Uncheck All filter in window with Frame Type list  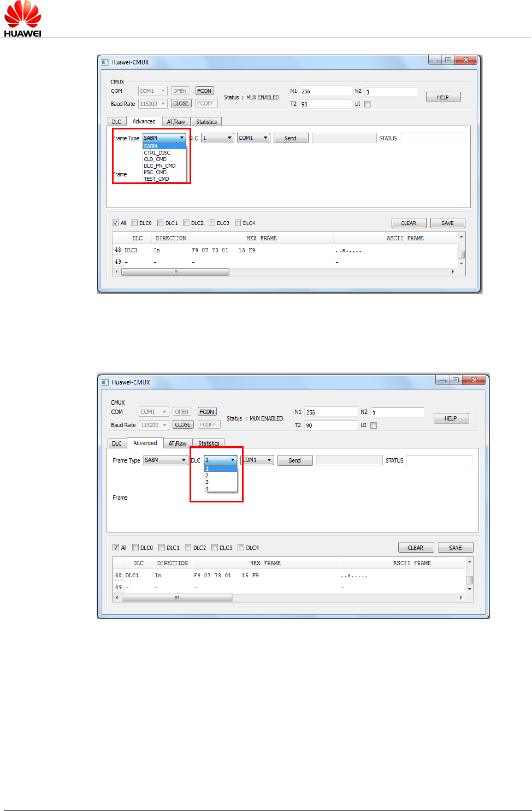tap(115, 223)
